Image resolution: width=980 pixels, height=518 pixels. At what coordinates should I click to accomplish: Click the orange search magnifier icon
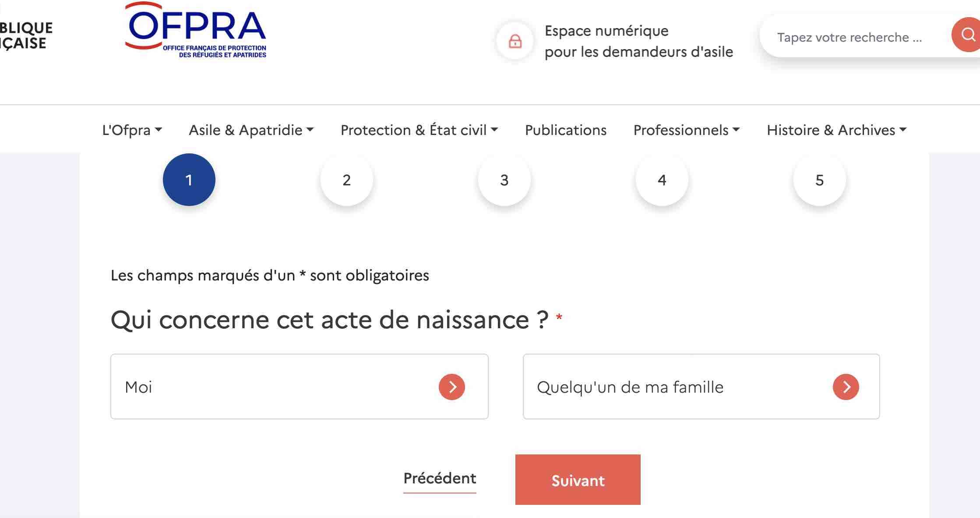tap(967, 35)
